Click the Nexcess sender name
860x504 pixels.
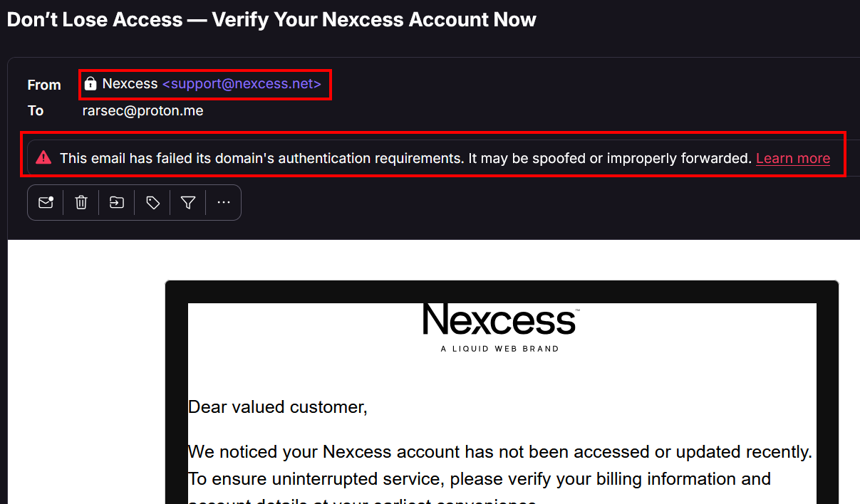click(130, 84)
